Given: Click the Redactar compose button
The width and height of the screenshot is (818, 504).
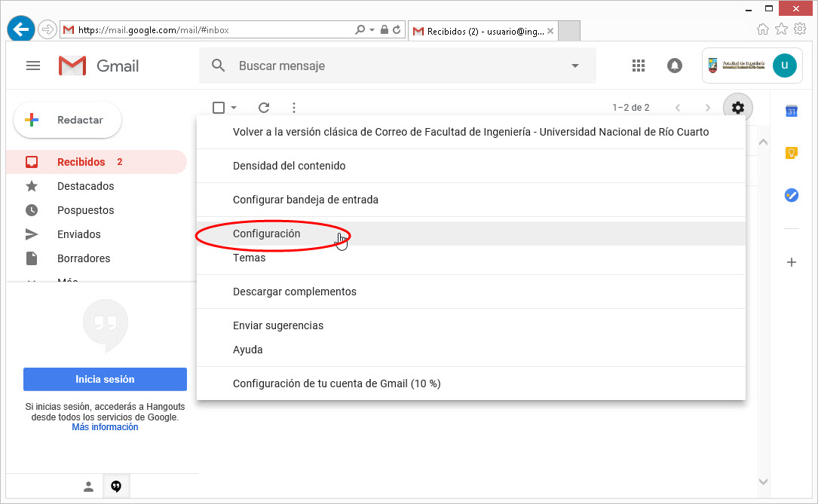Looking at the screenshot, I should click(68, 120).
